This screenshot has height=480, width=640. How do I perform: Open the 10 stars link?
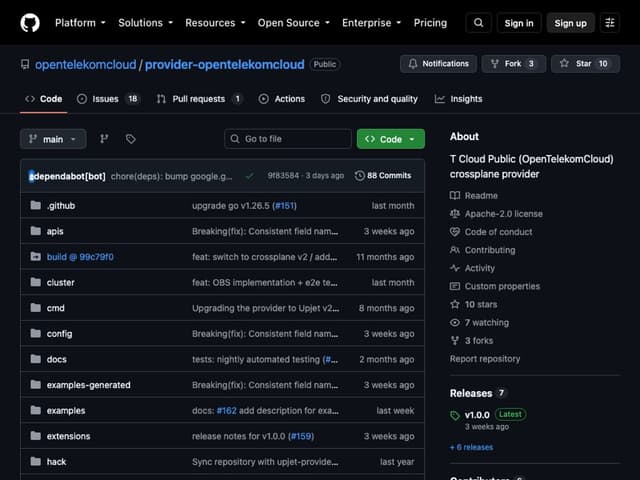pos(481,304)
